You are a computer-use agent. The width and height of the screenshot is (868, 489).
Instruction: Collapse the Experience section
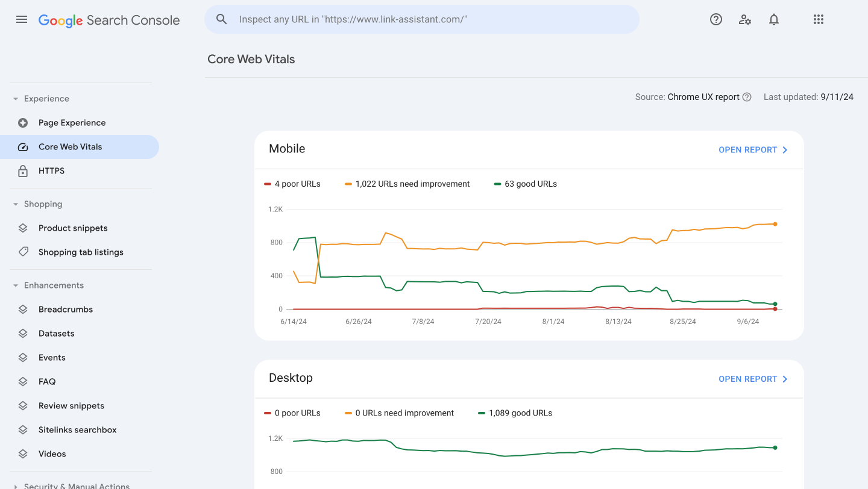[x=16, y=99]
